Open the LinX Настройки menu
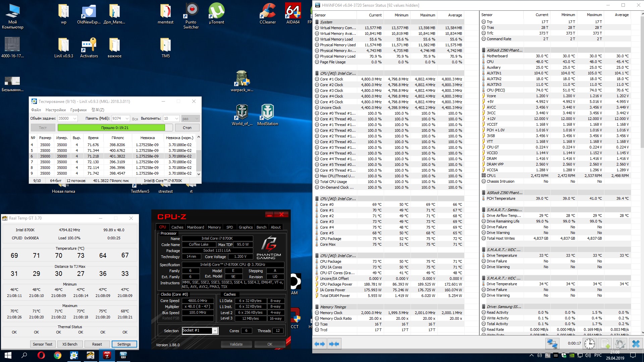Image resolution: width=644 pixels, height=362 pixels. coord(56,110)
